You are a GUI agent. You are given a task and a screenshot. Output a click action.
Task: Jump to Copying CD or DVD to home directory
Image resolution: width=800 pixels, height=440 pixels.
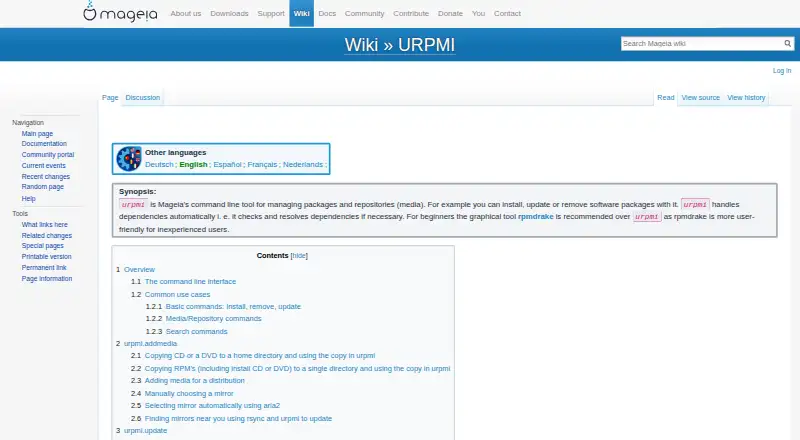pos(260,356)
